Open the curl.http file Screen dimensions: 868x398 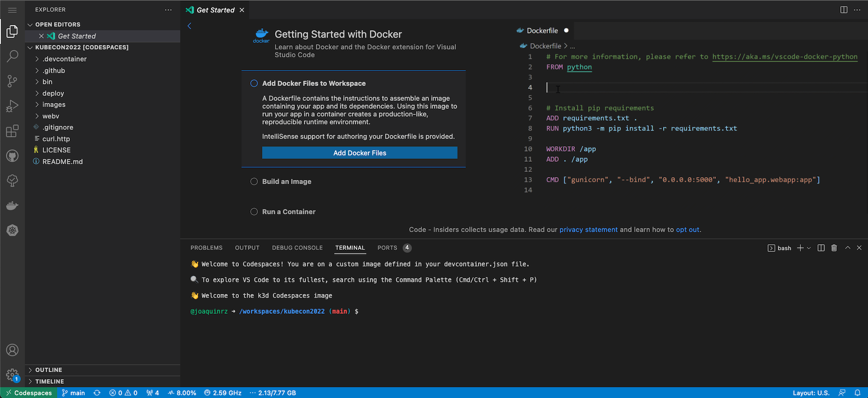coord(103,139)
